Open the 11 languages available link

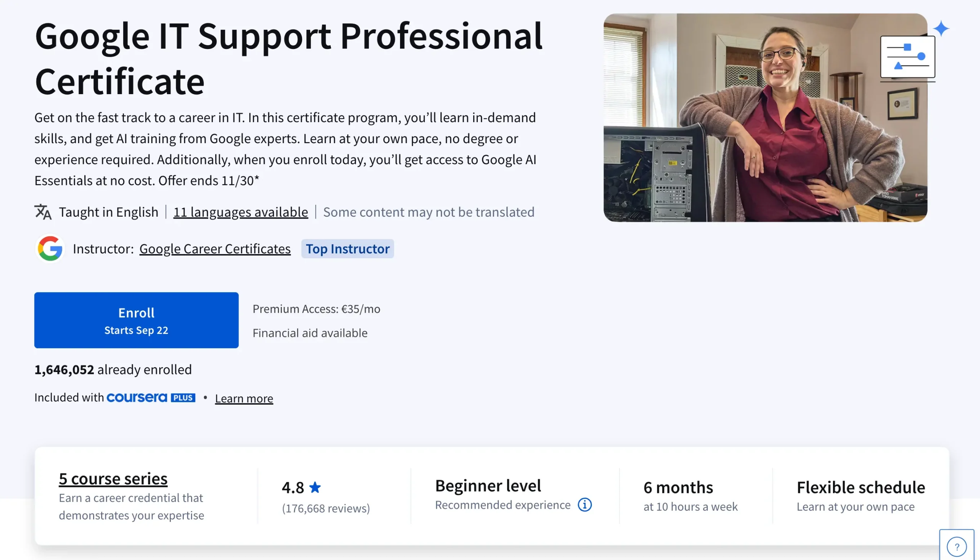pyautogui.click(x=240, y=212)
